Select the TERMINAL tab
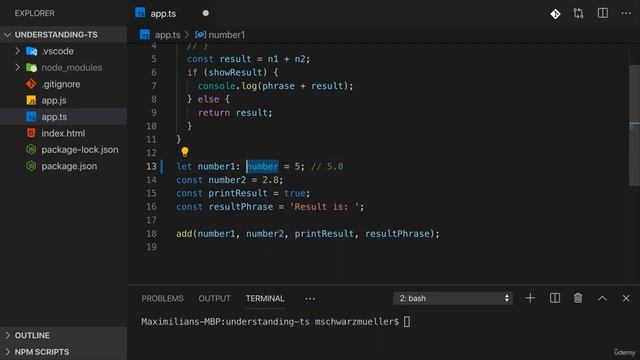 tap(265, 299)
